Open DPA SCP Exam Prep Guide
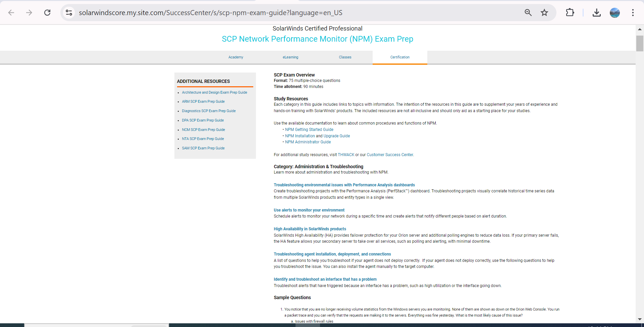The height and width of the screenshot is (327, 644). point(203,121)
